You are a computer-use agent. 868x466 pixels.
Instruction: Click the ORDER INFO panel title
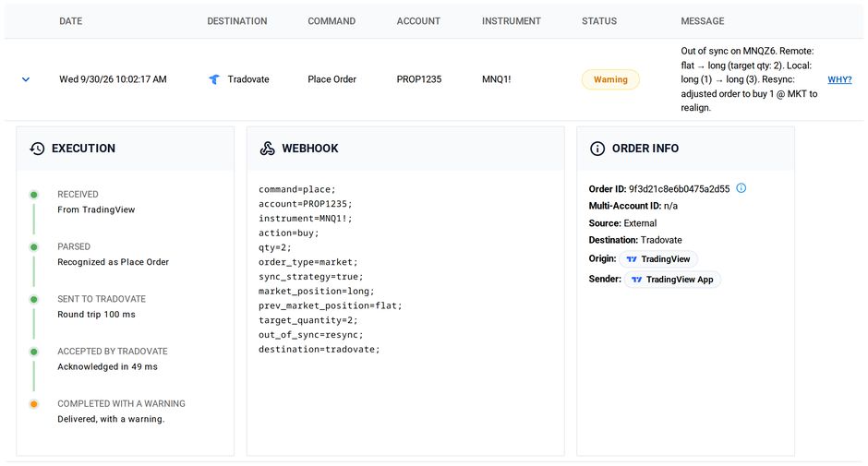[x=645, y=149]
